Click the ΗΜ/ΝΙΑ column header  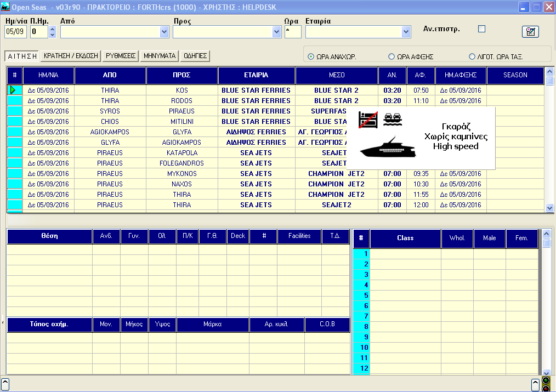(x=48, y=75)
